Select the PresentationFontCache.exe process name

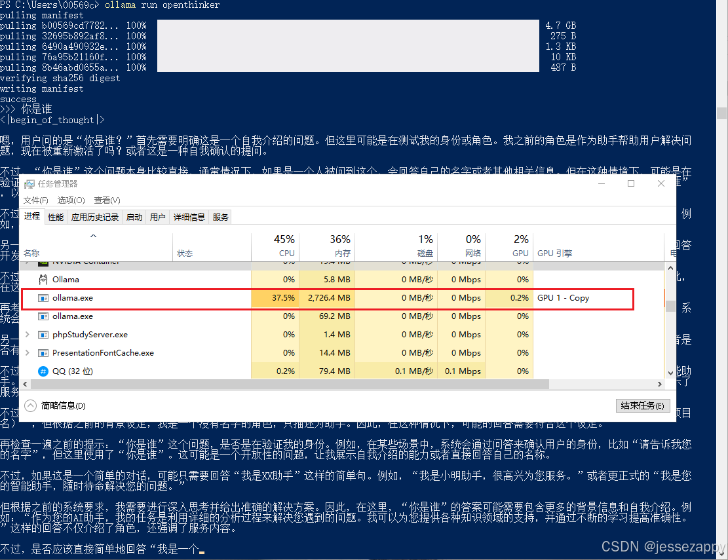pos(103,352)
